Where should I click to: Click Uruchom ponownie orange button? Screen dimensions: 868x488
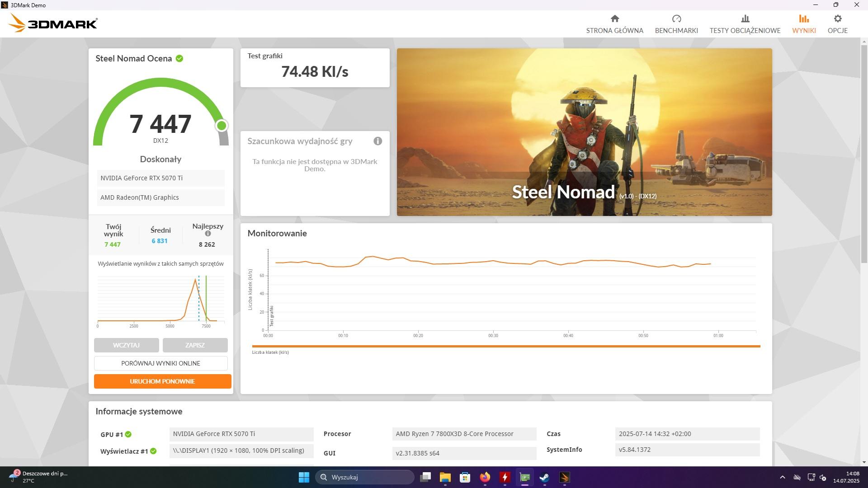coord(162,381)
